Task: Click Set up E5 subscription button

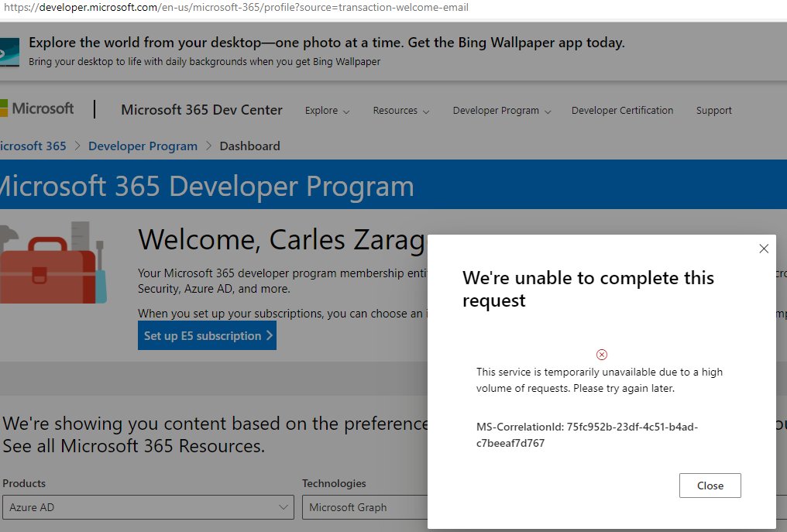Action: [x=207, y=335]
